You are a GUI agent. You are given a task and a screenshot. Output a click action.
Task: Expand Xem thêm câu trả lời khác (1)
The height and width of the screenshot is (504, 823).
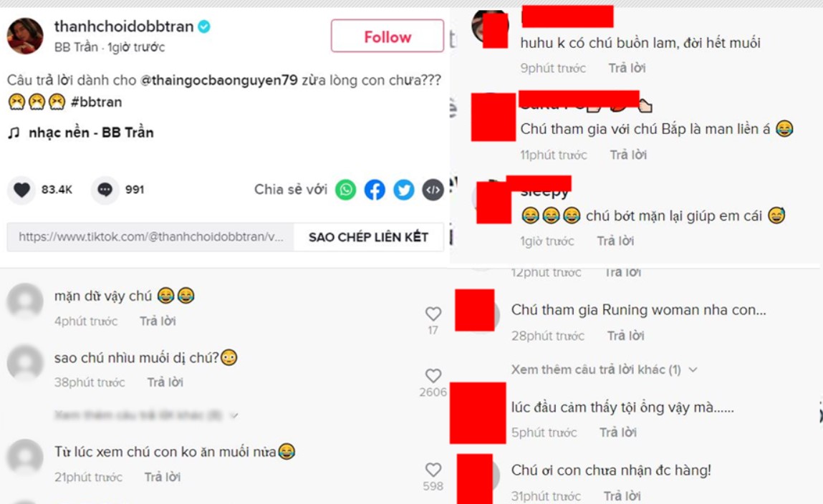pos(605,369)
